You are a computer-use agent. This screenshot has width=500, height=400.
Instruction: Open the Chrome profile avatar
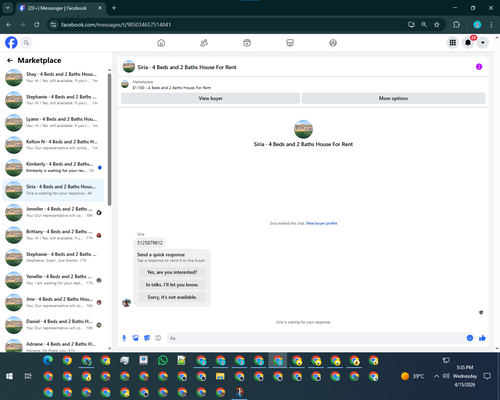coord(477,25)
